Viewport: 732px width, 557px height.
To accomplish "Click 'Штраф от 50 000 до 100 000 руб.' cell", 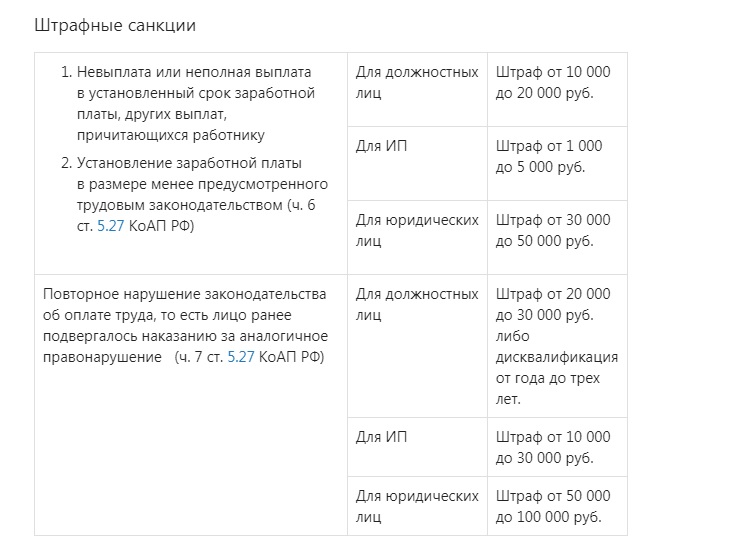I will click(557, 506).
